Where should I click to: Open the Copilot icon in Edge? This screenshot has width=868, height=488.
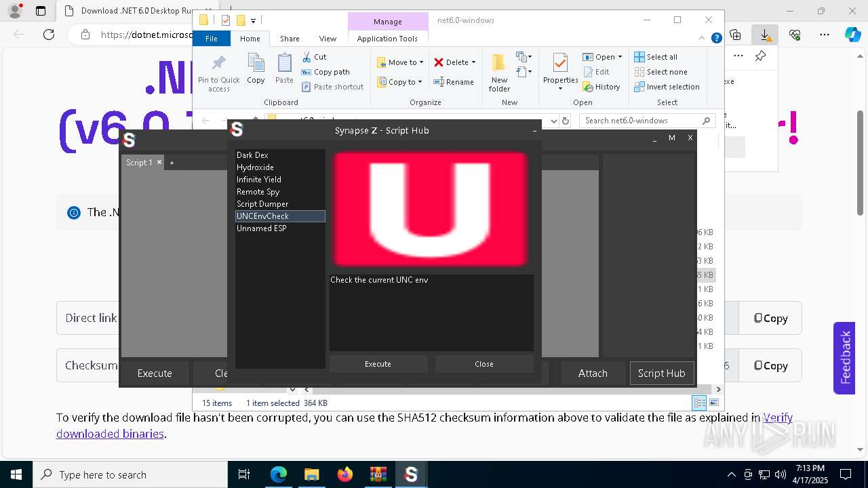pos(853,35)
